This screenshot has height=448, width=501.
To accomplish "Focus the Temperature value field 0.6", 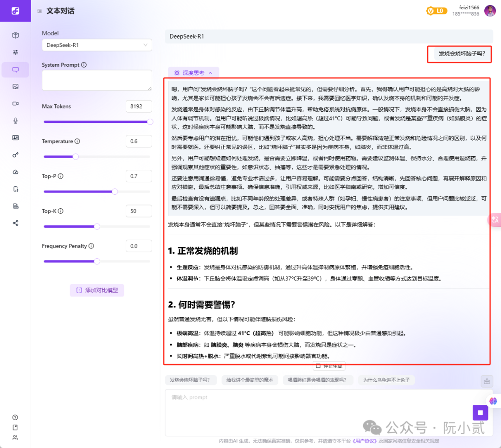I will tap(139, 141).
